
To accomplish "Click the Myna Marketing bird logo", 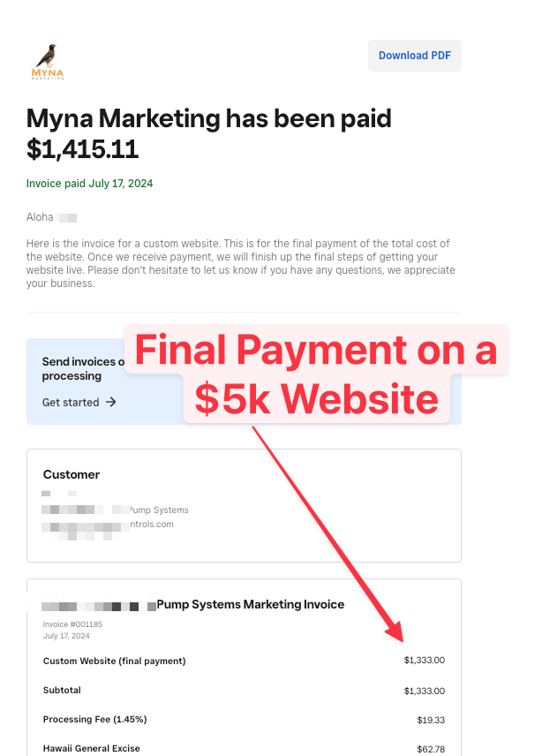I will click(x=48, y=61).
